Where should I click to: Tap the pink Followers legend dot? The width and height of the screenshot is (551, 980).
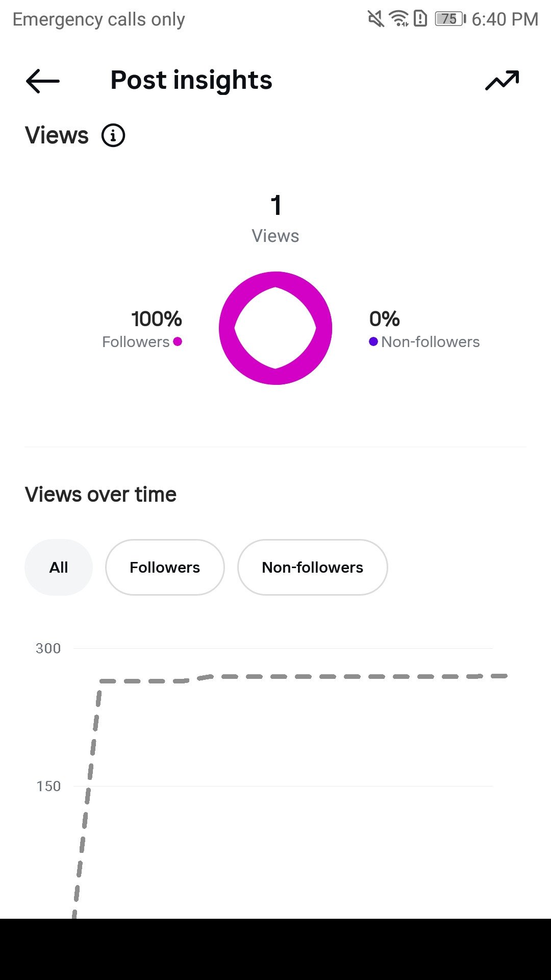click(178, 341)
